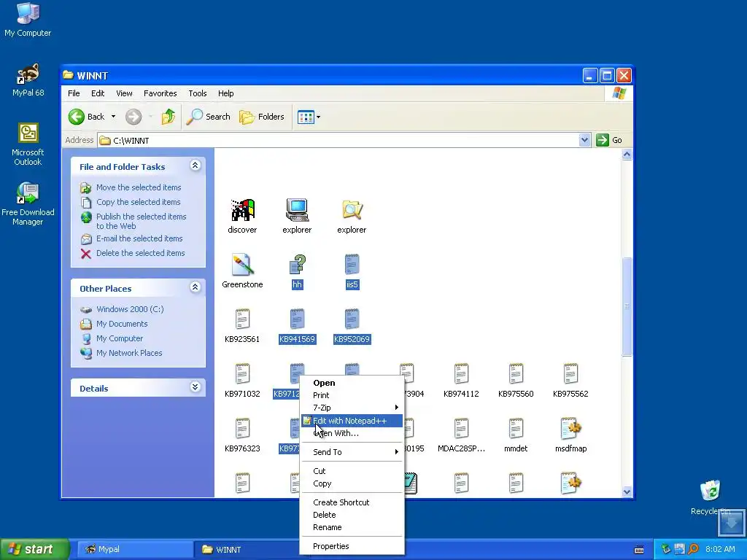This screenshot has height=560, width=747.
Task: Go up one folder level
Action: 169,117
